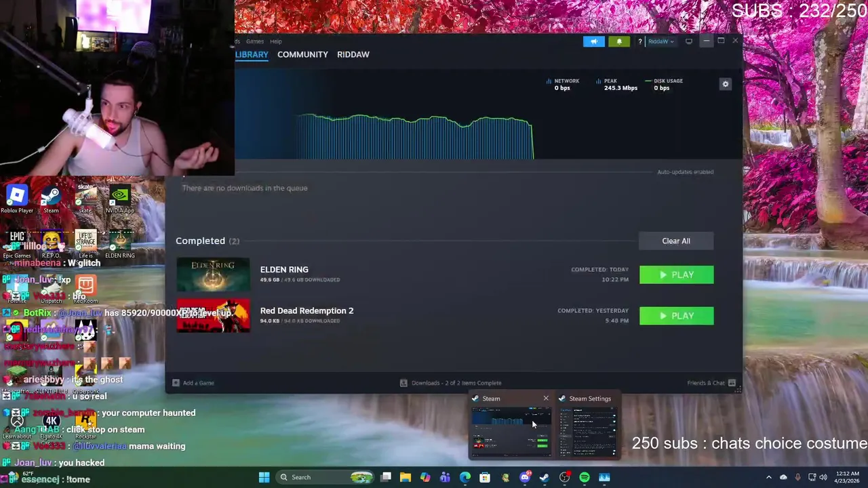This screenshot has width=868, height=488.
Task: Open Spotify from the taskbar
Action: pyautogui.click(x=585, y=477)
